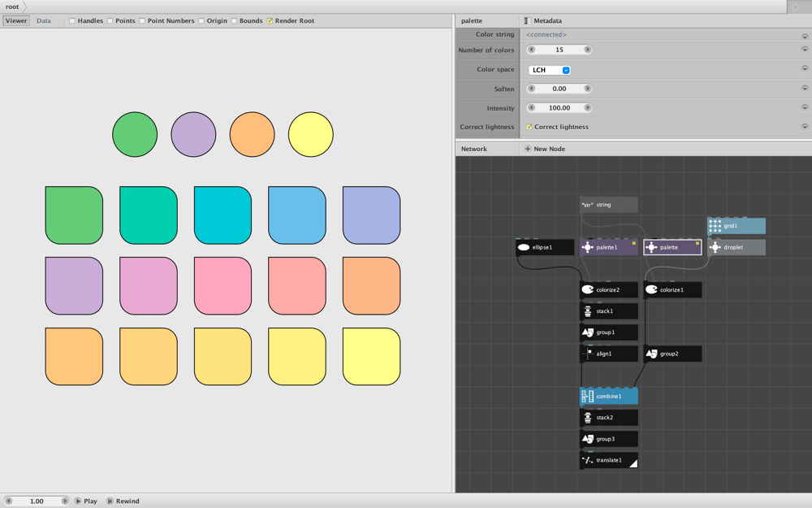
Task: Select the align1 node icon
Action: click(x=587, y=354)
